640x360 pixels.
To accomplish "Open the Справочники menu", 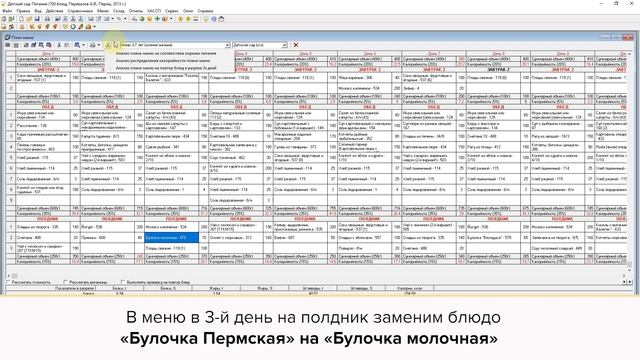I will 80,11.
